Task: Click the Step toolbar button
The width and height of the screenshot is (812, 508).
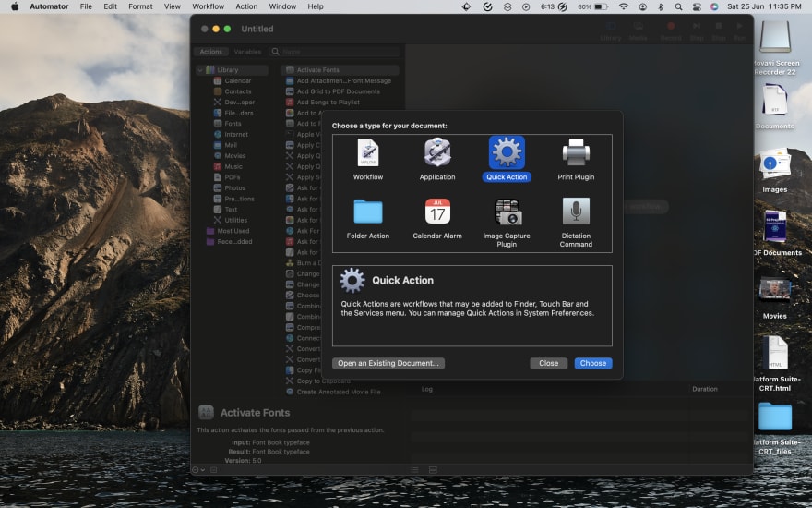Action: point(697,30)
